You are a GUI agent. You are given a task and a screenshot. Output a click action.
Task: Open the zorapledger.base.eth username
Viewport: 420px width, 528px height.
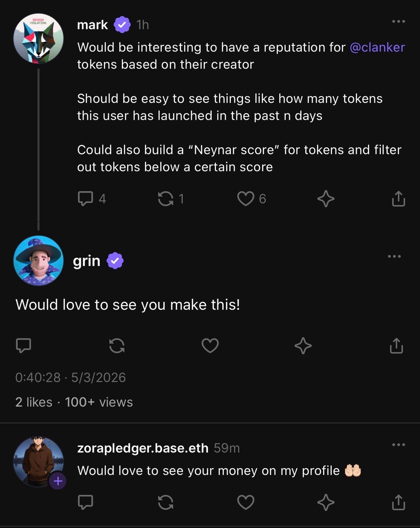tap(143, 448)
